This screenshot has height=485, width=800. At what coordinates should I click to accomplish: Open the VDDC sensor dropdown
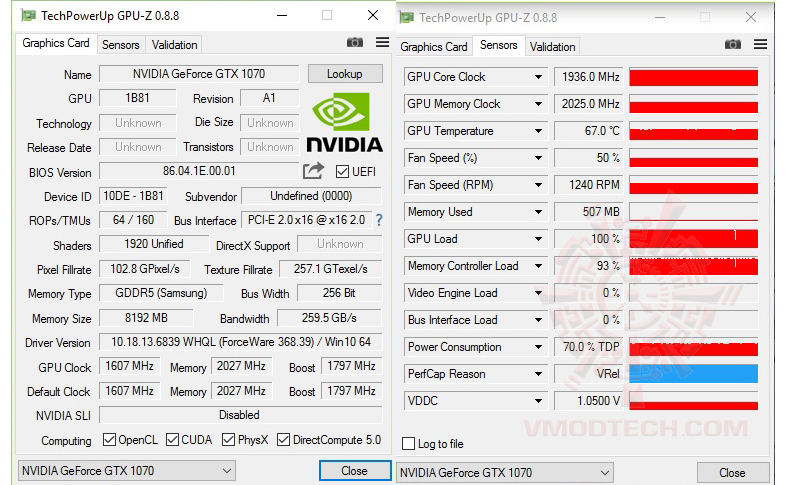click(538, 401)
